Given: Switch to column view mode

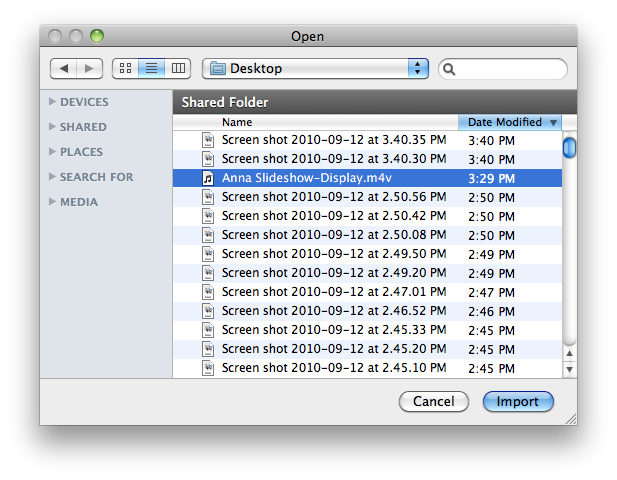Looking at the screenshot, I should click(179, 69).
